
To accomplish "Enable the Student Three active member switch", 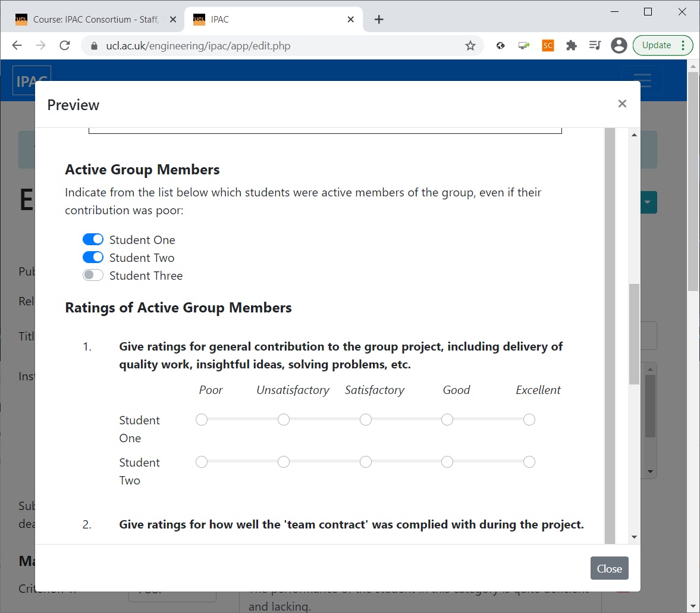I will (93, 275).
